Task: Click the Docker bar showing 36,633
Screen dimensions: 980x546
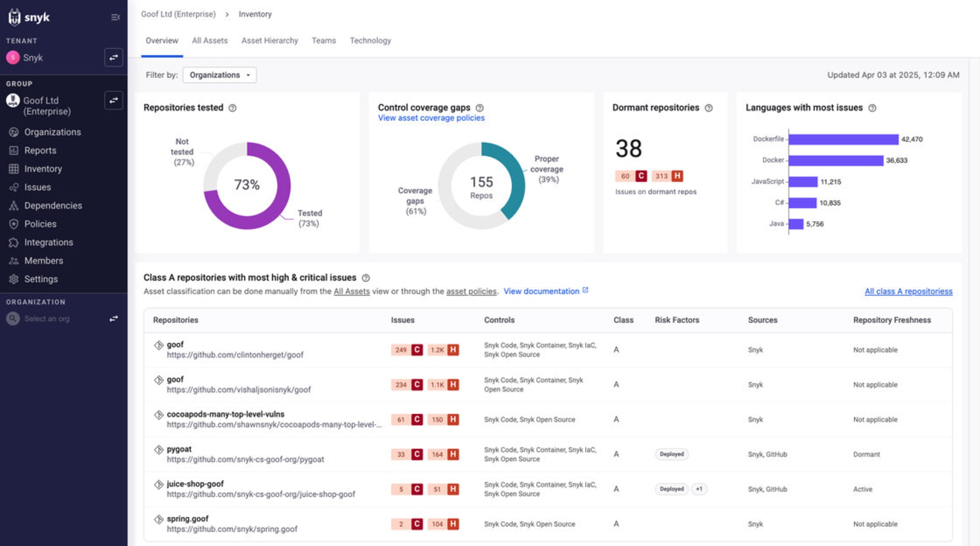Action: 836,160
